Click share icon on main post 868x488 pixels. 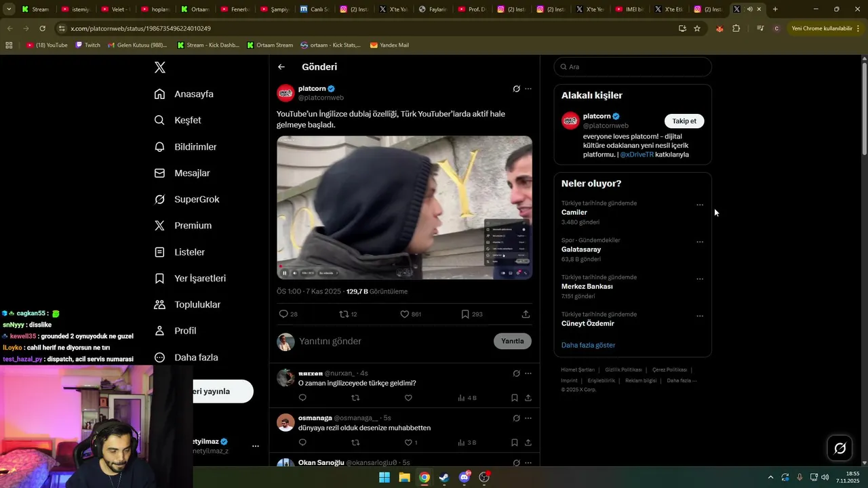[x=526, y=314]
